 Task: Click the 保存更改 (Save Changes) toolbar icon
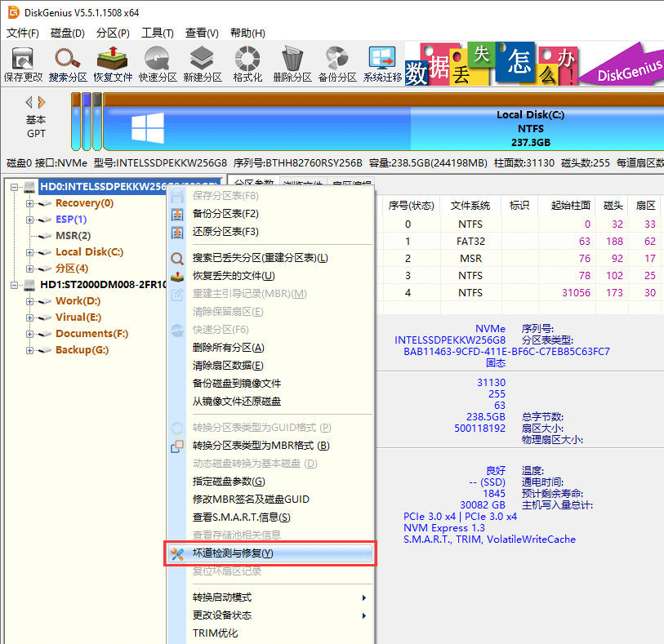pos(21,63)
